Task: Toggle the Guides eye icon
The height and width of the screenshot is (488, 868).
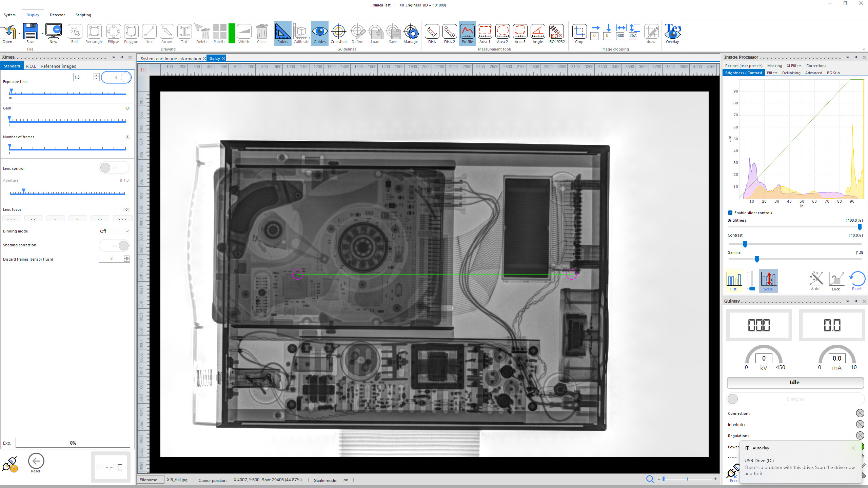Action: coord(319,33)
